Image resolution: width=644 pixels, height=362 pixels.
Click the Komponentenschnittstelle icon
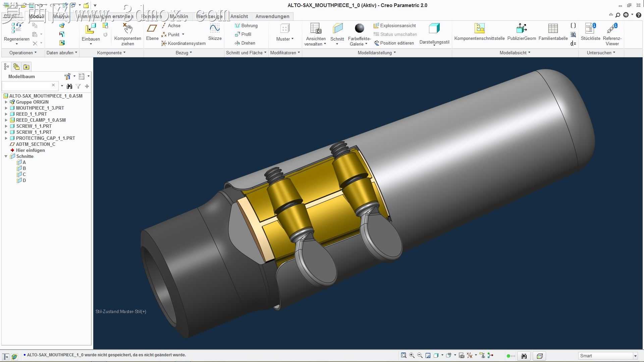(x=479, y=28)
